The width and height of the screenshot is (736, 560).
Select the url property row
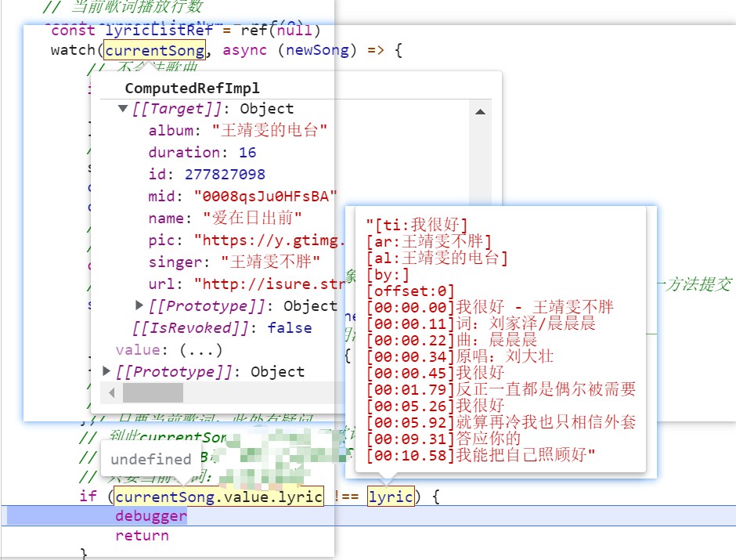click(247, 284)
